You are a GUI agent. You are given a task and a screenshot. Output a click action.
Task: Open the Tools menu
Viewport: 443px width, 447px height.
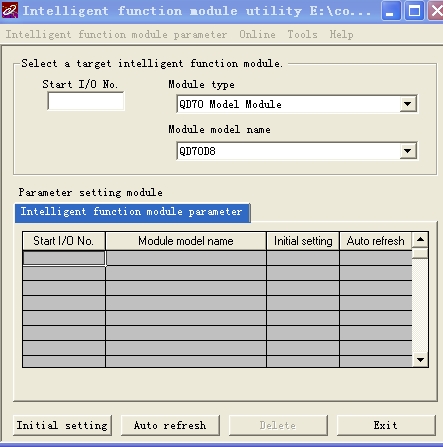(302, 35)
